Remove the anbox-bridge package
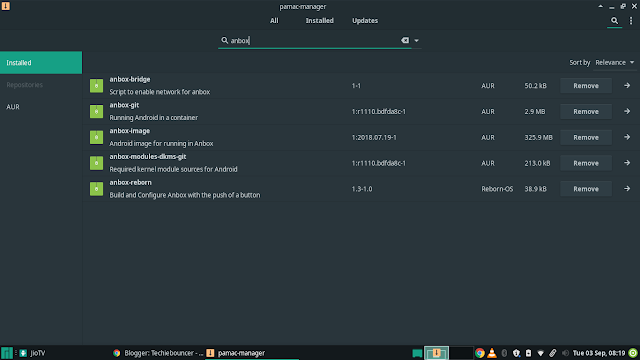 pos(586,86)
